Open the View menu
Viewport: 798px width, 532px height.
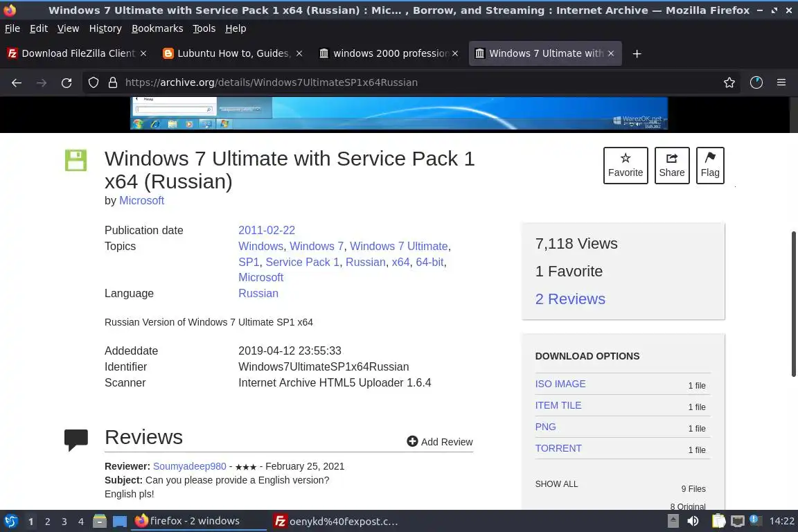click(68, 28)
